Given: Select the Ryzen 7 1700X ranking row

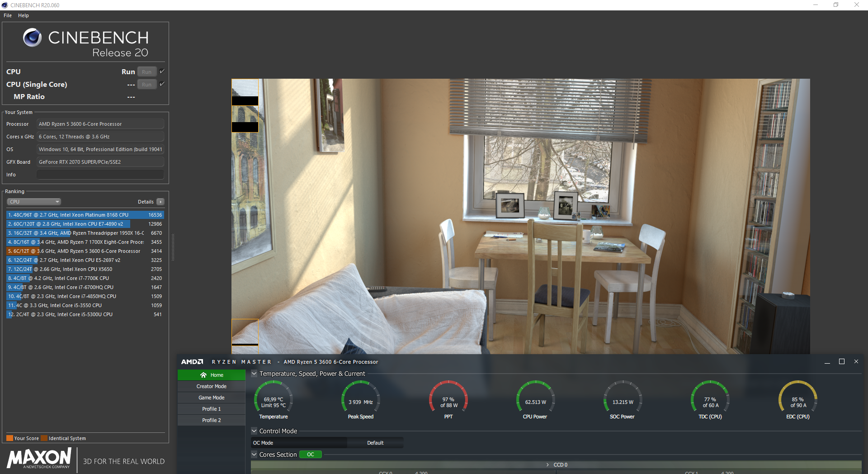Looking at the screenshot, I should 85,242.
